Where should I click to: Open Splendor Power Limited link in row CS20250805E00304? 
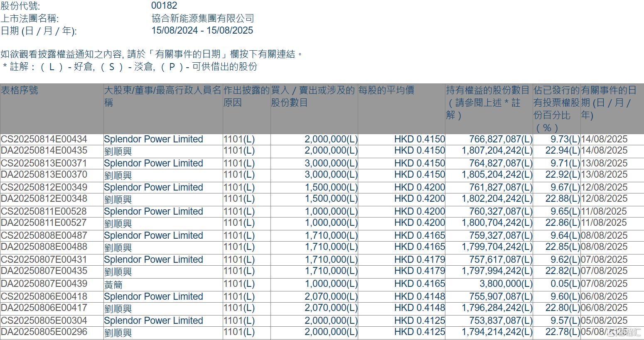coord(153,320)
